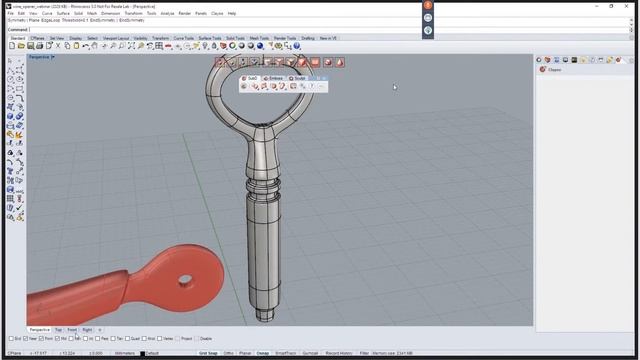The image size is (640, 360).
Task: Toggle Grid Snap in status bar
Action: point(208,353)
